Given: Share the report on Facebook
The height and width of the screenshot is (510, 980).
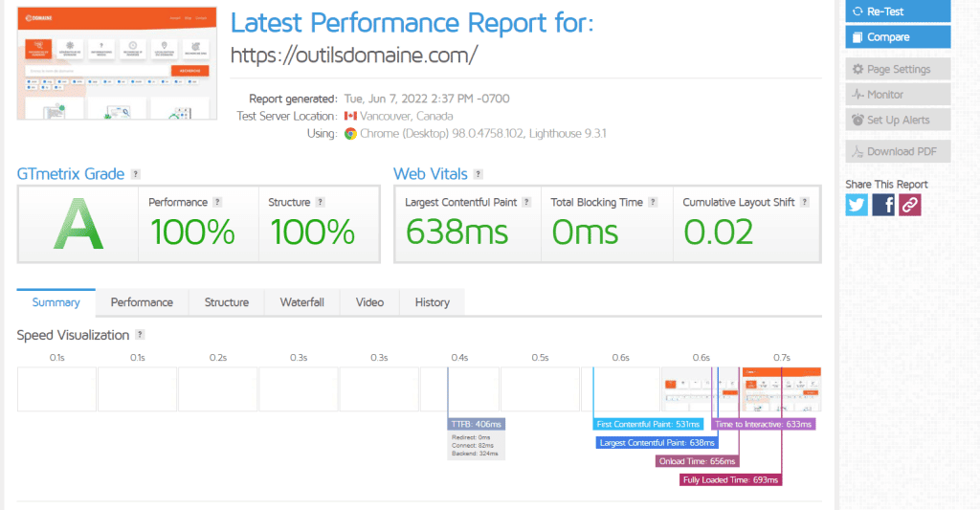Looking at the screenshot, I should [x=883, y=205].
